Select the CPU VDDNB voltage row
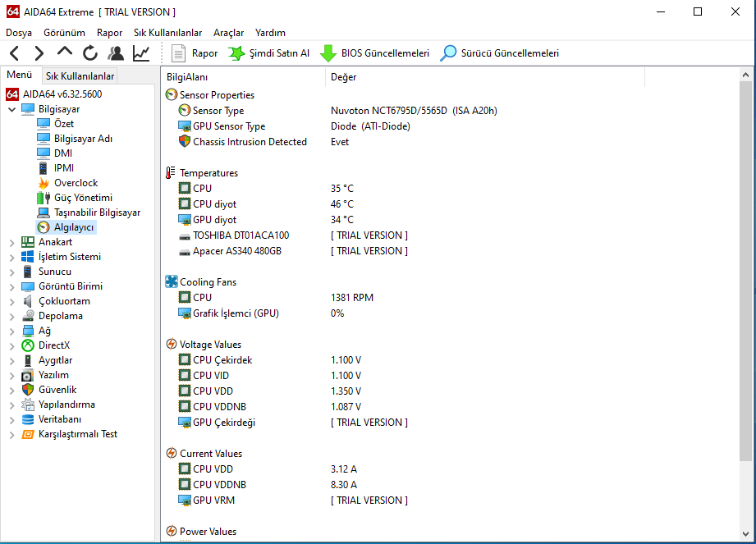 coord(270,407)
